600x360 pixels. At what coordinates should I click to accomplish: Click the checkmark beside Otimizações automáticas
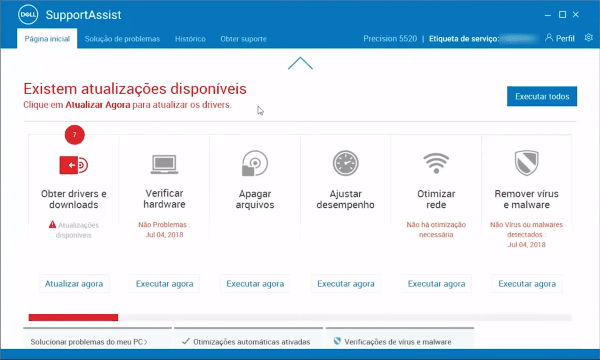186,341
